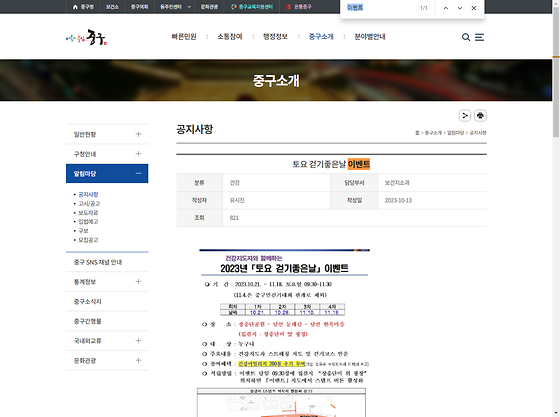Click the view count value 821
This screenshot has height=417, width=560.
tap(234, 218)
